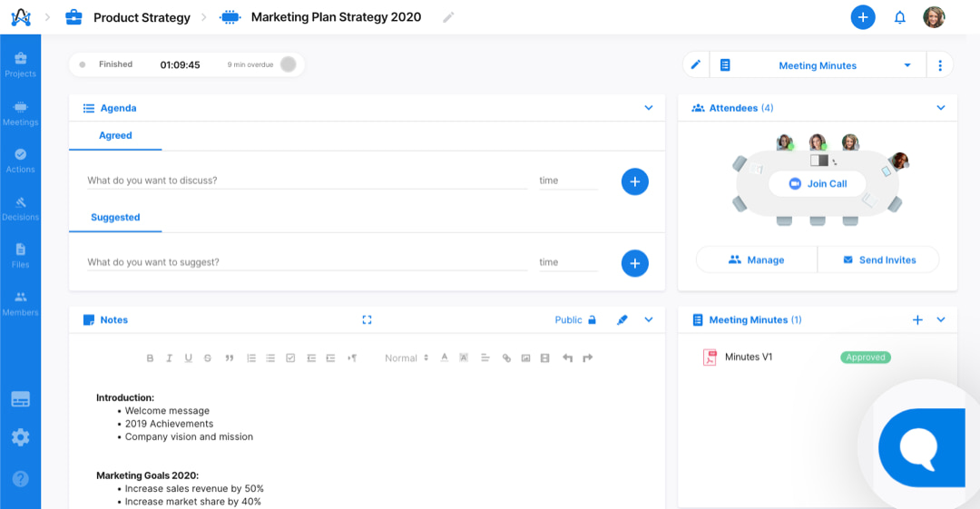Add suggested agenda item with plus button
Screen dimensions: 980x509
(634, 263)
